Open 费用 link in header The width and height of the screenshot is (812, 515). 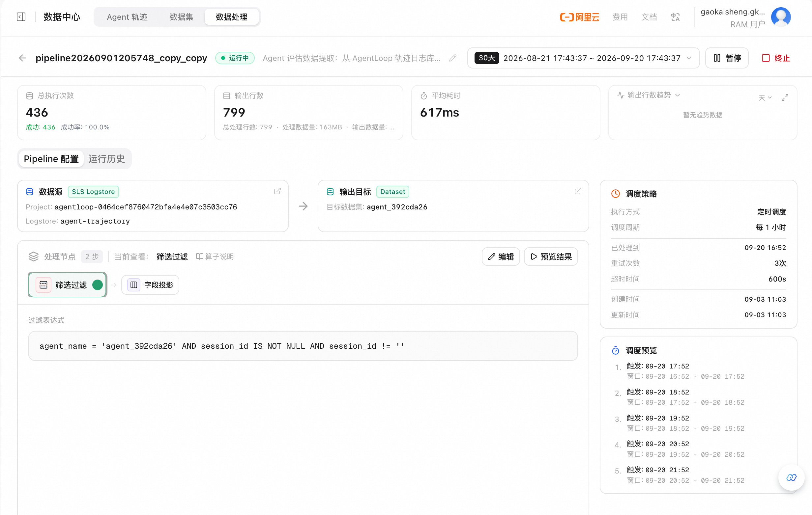[x=620, y=17]
